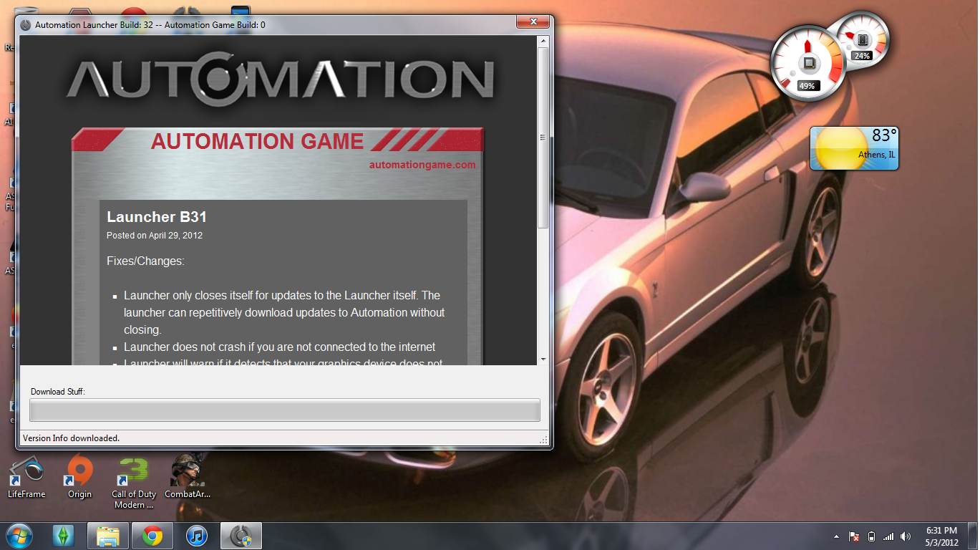The image size is (980, 550).
Task: Open the Windows Start menu
Action: pos(19,536)
